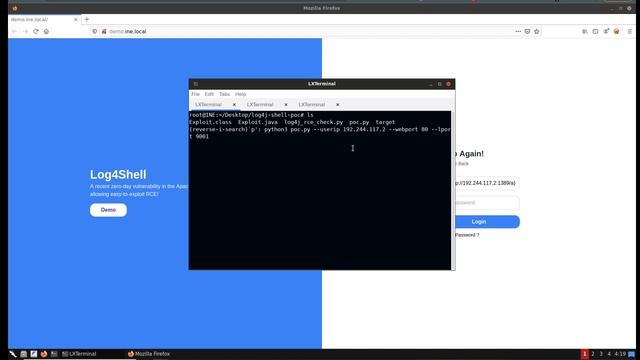The height and width of the screenshot is (360, 640).
Task: Close the second LXTerminal tab
Action: click(286, 105)
